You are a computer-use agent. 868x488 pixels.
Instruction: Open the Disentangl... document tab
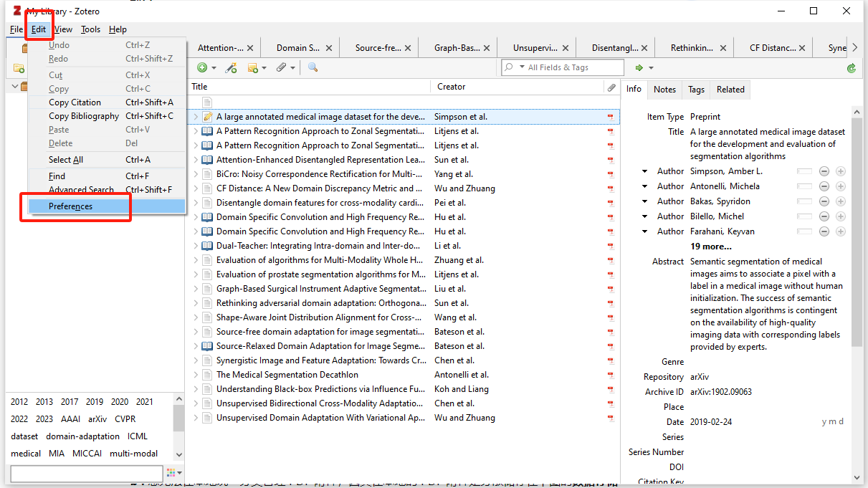pyautogui.click(x=615, y=48)
